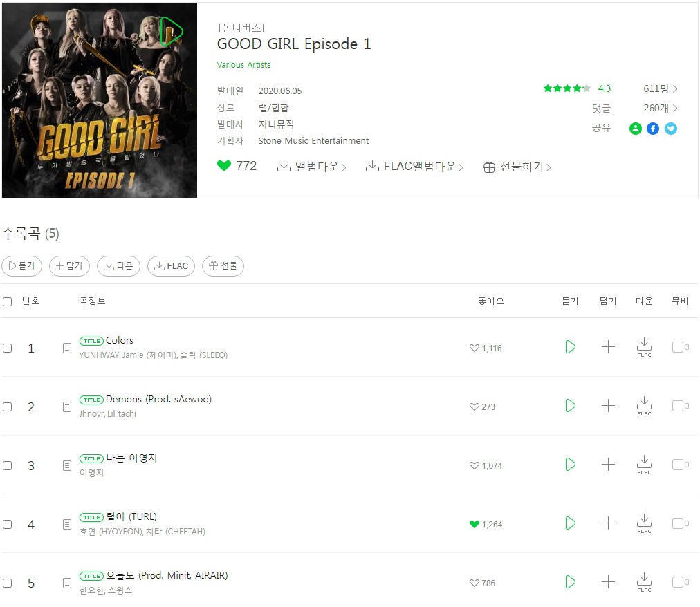
Task: Open Various Artists link
Action: pyautogui.click(x=243, y=65)
